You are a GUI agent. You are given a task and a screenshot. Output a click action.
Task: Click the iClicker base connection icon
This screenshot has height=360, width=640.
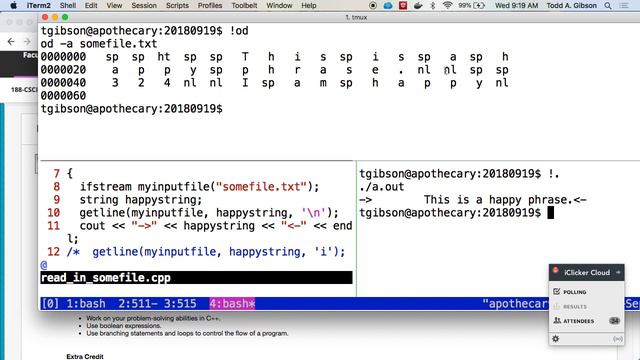click(618, 339)
